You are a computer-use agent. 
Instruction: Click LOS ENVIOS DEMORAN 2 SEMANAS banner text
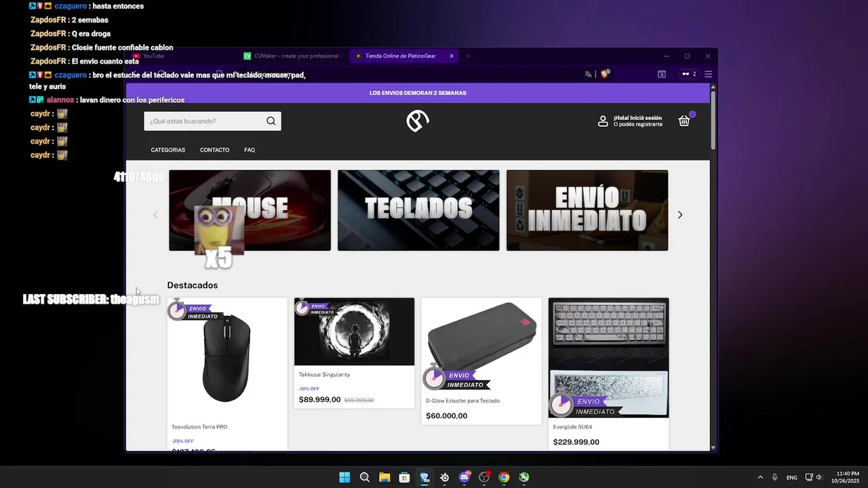click(418, 93)
